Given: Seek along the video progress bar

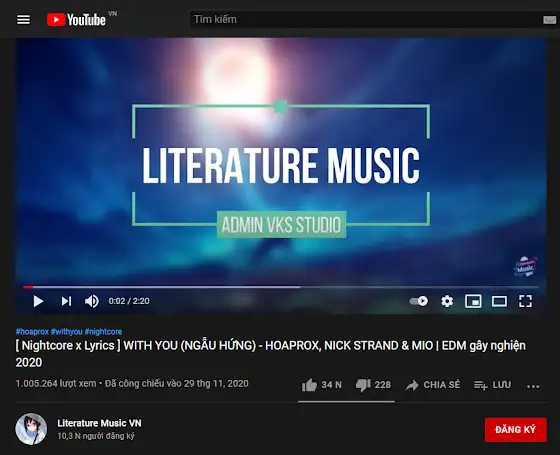Looking at the screenshot, I should point(281,287).
